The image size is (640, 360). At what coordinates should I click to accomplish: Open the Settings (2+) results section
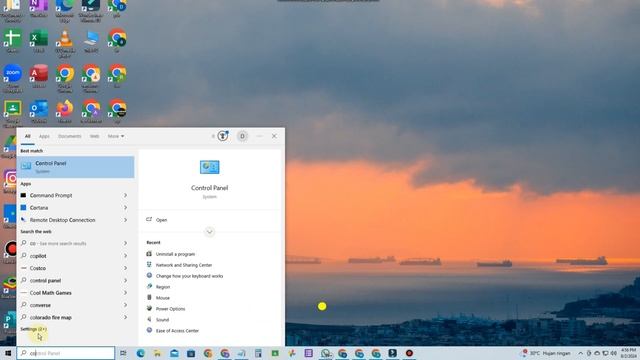pyautogui.click(x=33, y=329)
